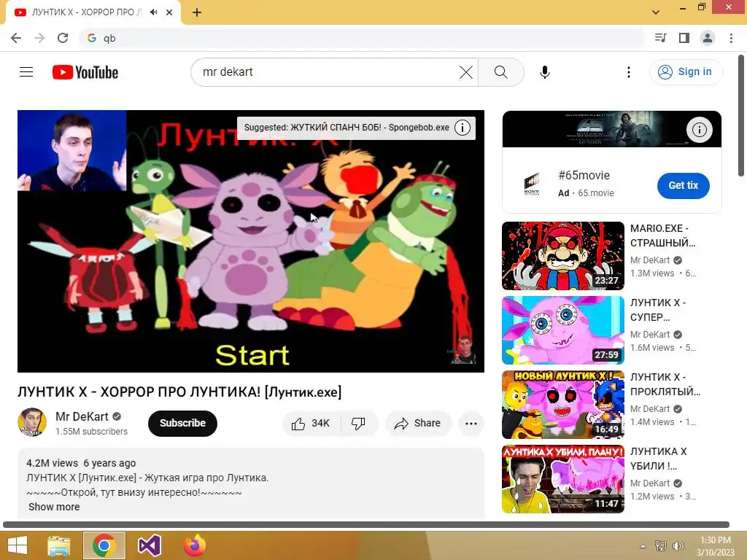The image size is (747, 560).
Task: Click Mr DeKart under MARIO.EXE video
Action: 650,260
